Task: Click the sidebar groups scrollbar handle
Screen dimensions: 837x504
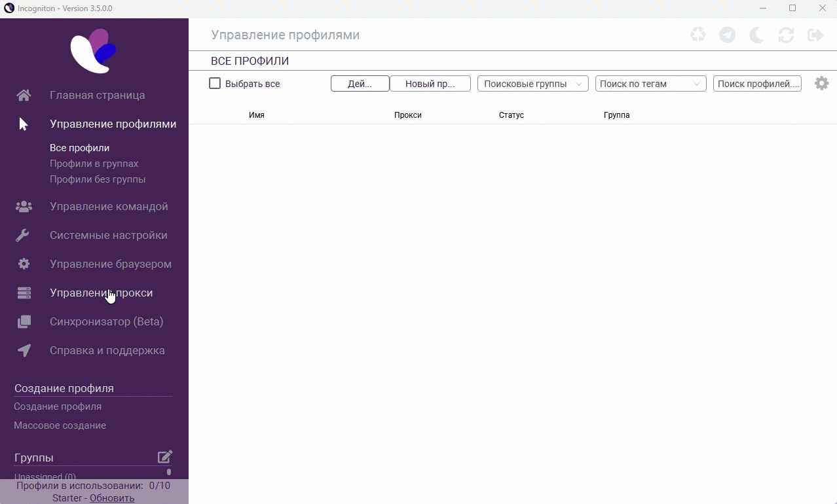Action: click(x=169, y=471)
